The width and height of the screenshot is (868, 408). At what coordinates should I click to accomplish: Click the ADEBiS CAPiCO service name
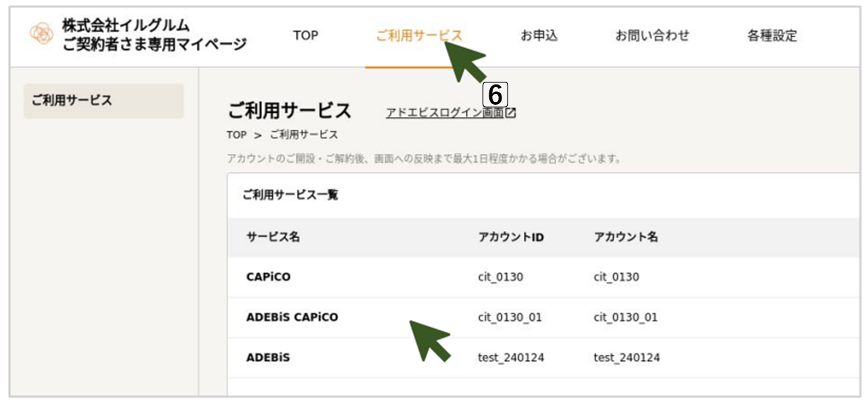[x=292, y=317]
